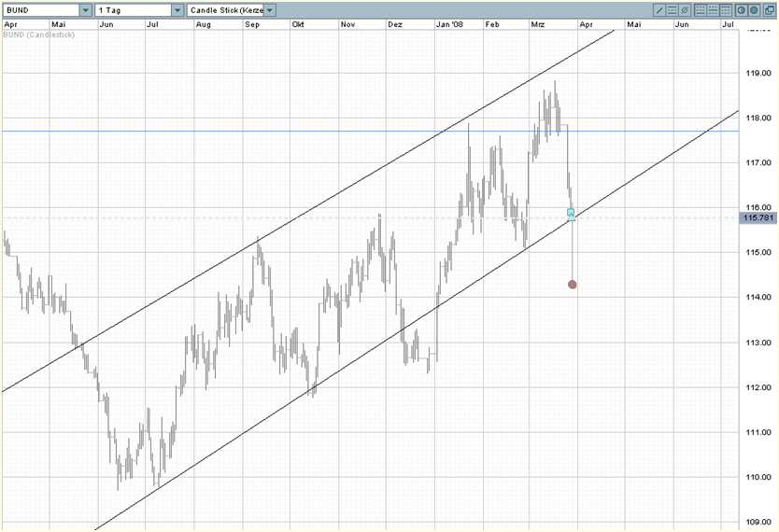Click the crossed-circle delete drawings icon
The image size is (779, 532).
click(x=685, y=10)
